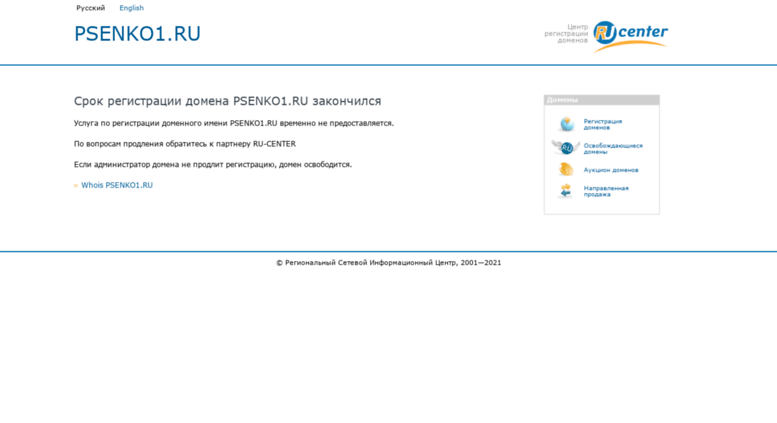Click the Домены panel header
777x423 pixels.
[602, 100]
